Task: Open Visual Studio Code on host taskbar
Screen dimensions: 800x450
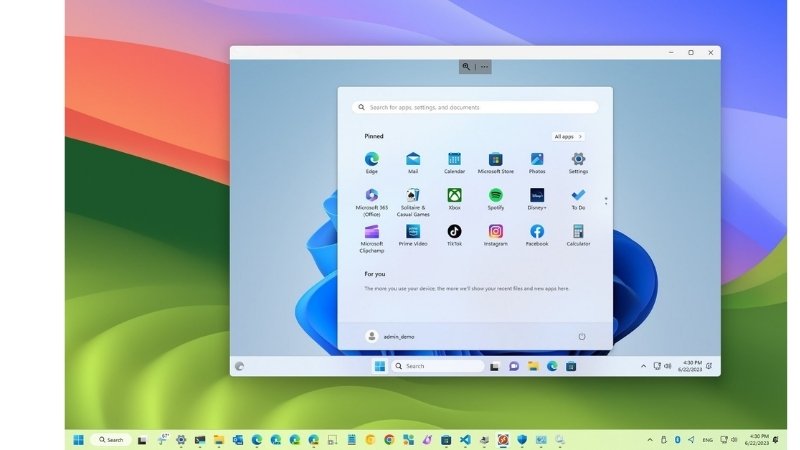Action: click(x=465, y=440)
